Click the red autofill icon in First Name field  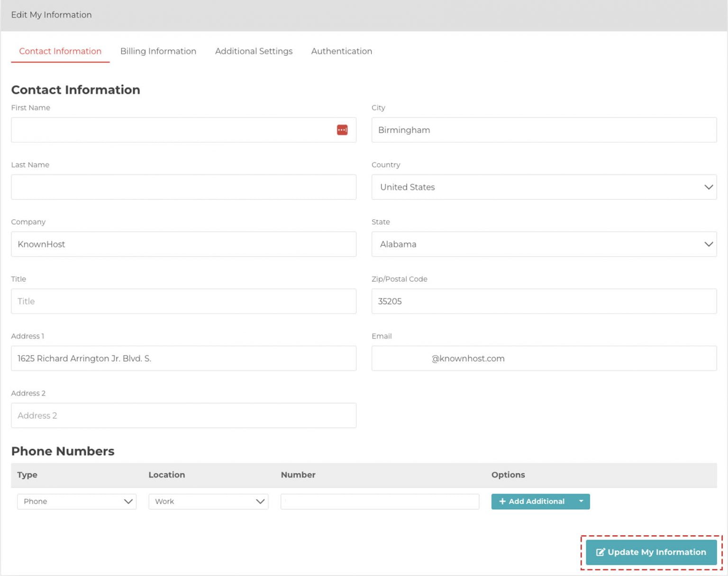[x=342, y=129]
